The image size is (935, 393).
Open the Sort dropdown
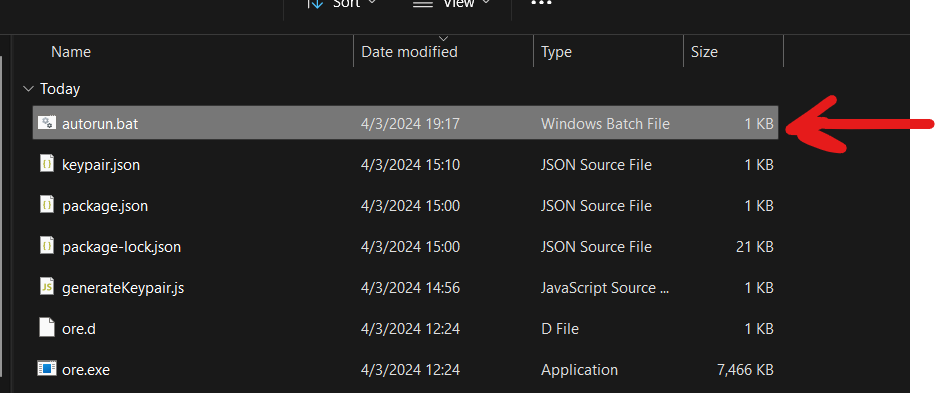pos(342,4)
